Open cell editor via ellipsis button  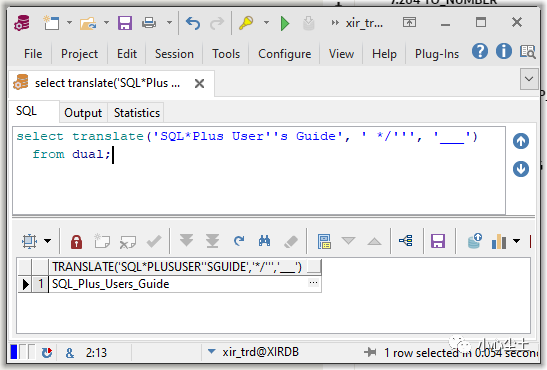pos(313,283)
